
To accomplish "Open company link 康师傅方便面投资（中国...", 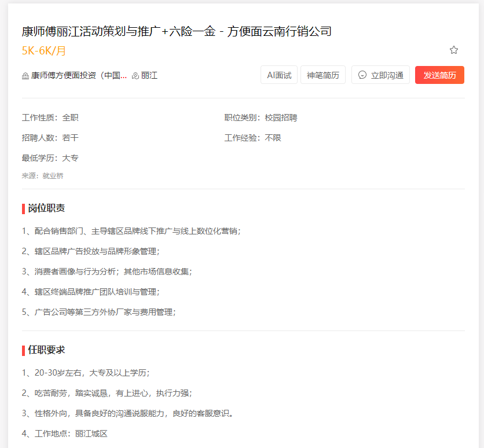I will (x=79, y=76).
